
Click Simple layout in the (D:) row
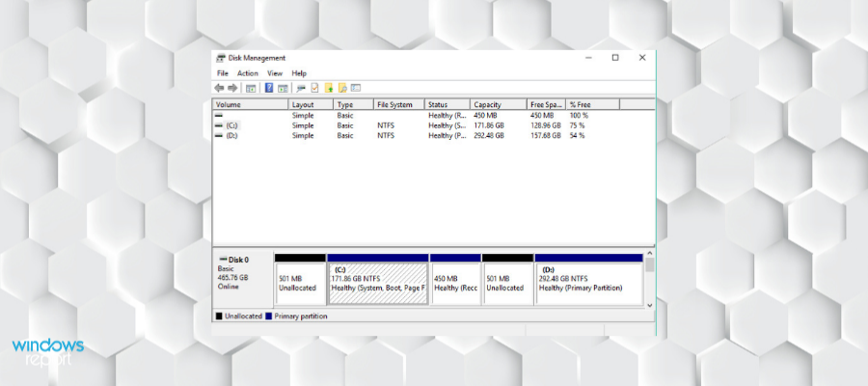point(303,136)
